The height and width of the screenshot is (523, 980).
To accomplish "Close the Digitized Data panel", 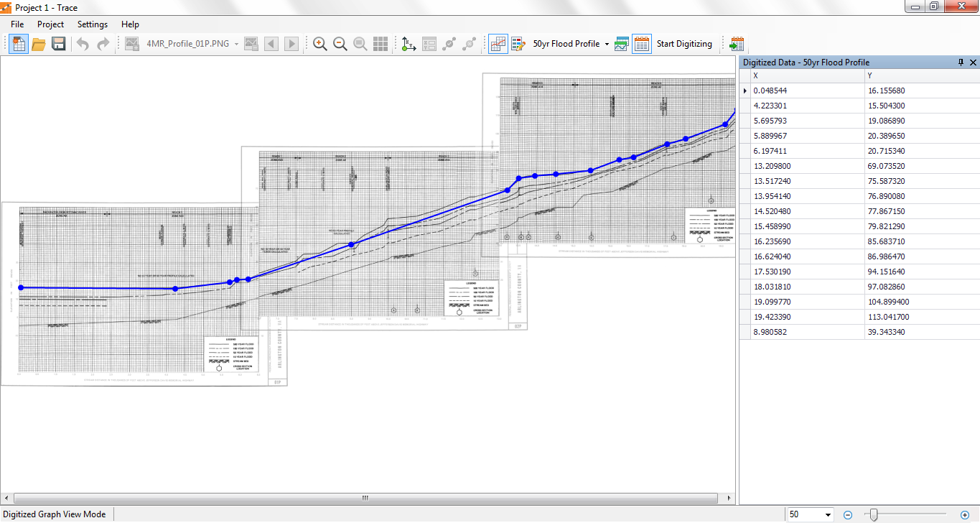I will pyautogui.click(x=972, y=63).
